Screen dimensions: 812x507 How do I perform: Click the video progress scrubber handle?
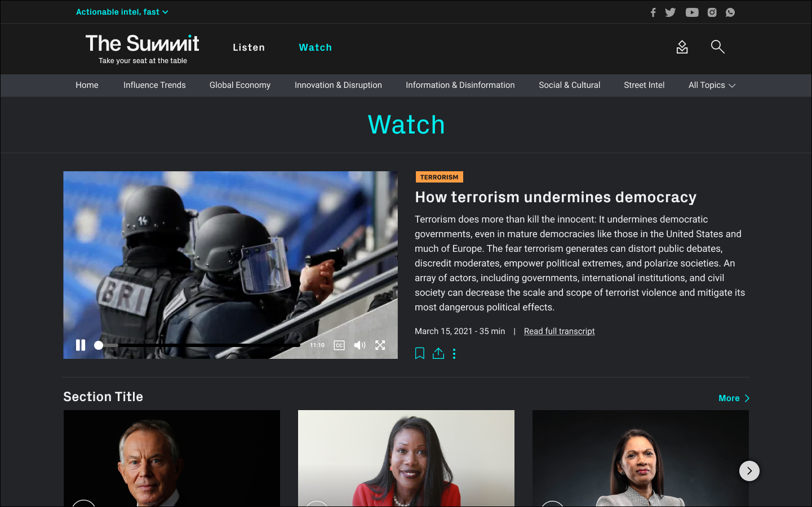pyautogui.click(x=99, y=345)
